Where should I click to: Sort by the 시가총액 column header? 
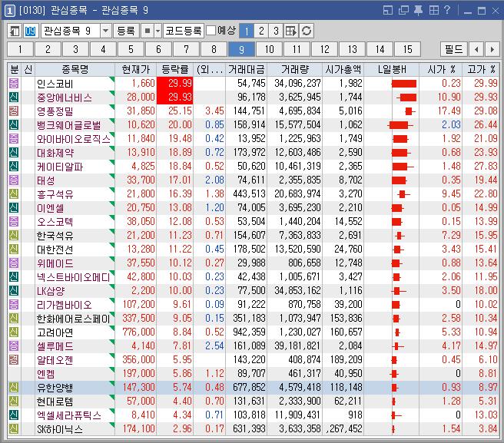tap(343, 69)
